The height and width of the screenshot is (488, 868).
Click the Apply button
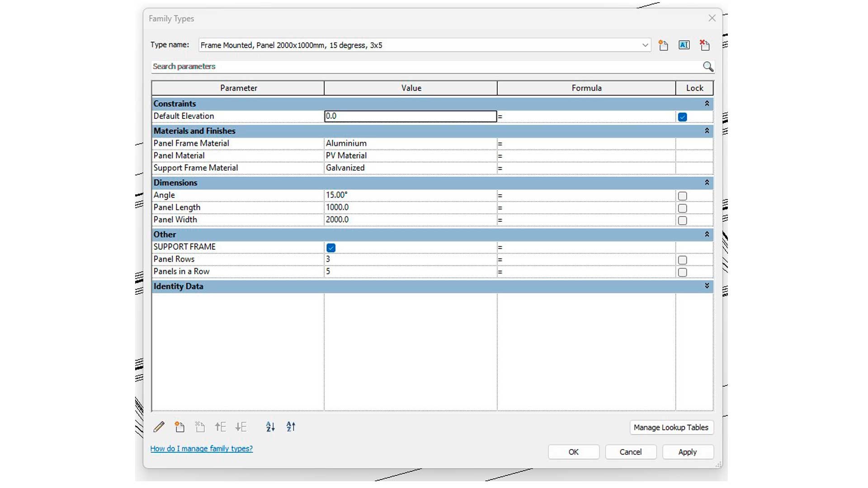click(x=688, y=452)
